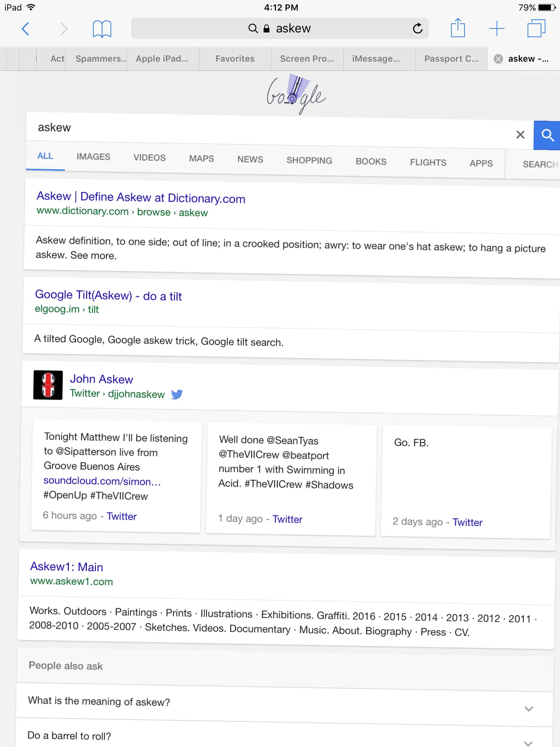The image size is (560, 747).
Task: Tap the Safari address bar showing askew
Action: (x=280, y=28)
